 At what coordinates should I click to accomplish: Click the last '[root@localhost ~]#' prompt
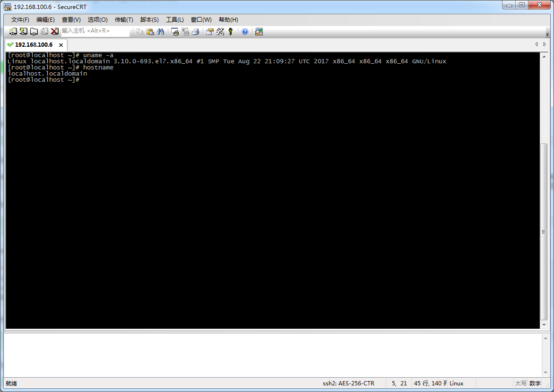click(x=43, y=80)
